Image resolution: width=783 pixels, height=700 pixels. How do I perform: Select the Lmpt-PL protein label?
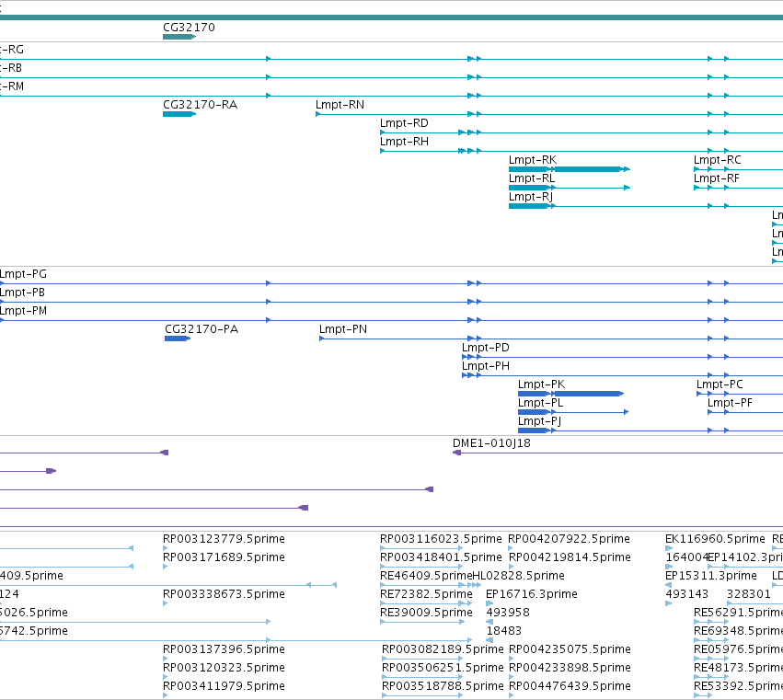tap(540, 404)
